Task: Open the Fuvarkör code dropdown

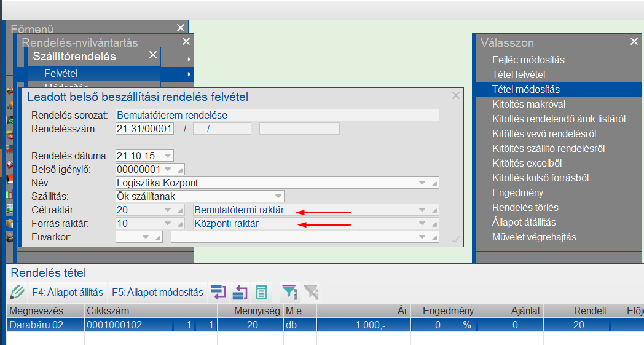Action: (x=146, y=237)
